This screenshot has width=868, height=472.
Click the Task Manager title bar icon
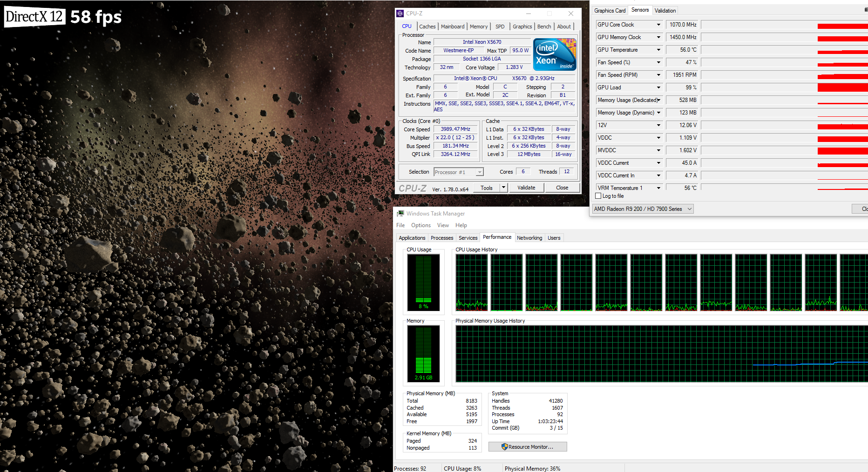[400, 214]
